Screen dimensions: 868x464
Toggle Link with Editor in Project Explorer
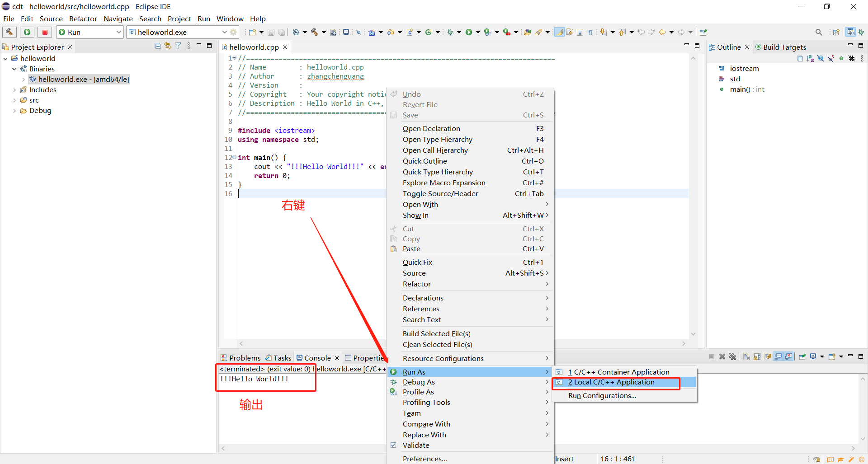(168, 46)
